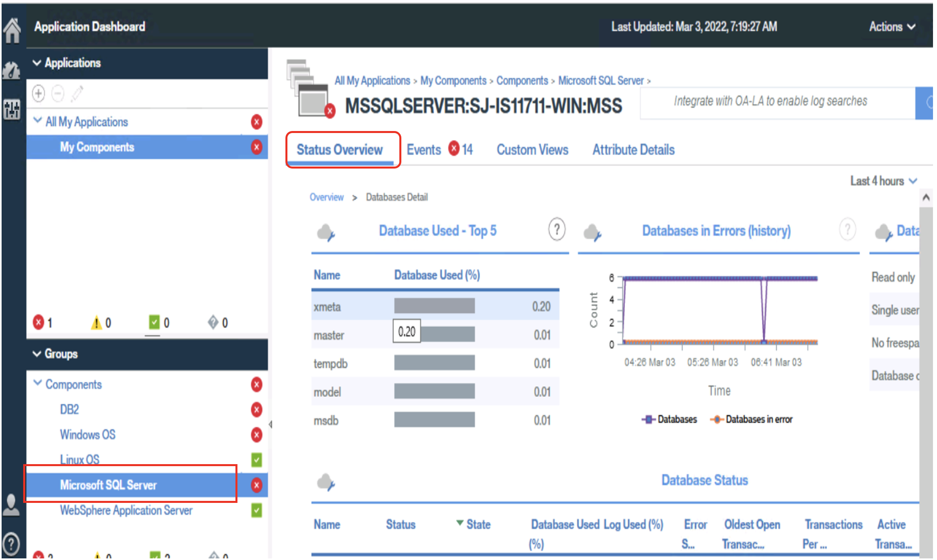Select Linux OS in Components group
The width and height of the screenshot is (937, 560).
click(80, 460)
